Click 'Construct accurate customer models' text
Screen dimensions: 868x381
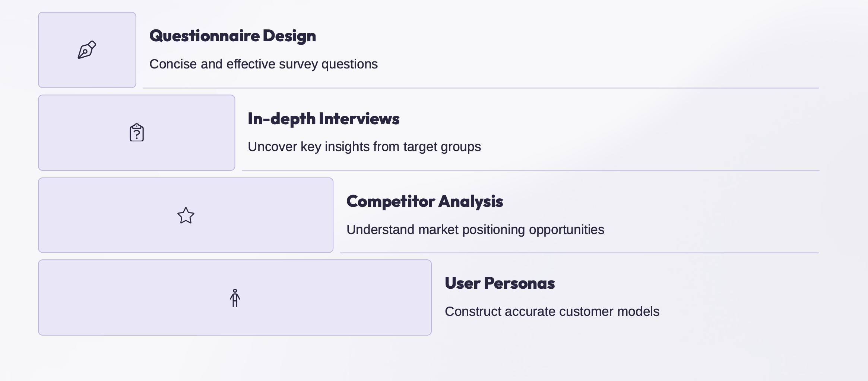coord(552,311)
